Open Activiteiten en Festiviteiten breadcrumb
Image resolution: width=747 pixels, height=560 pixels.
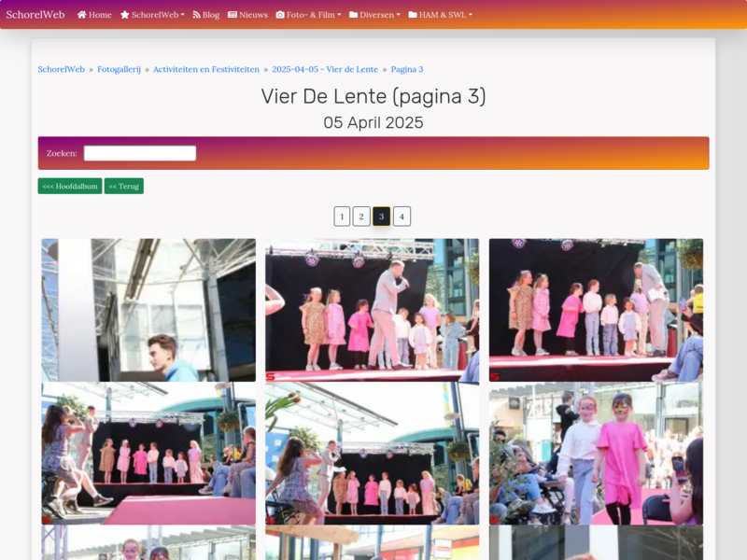pos(206,69)
